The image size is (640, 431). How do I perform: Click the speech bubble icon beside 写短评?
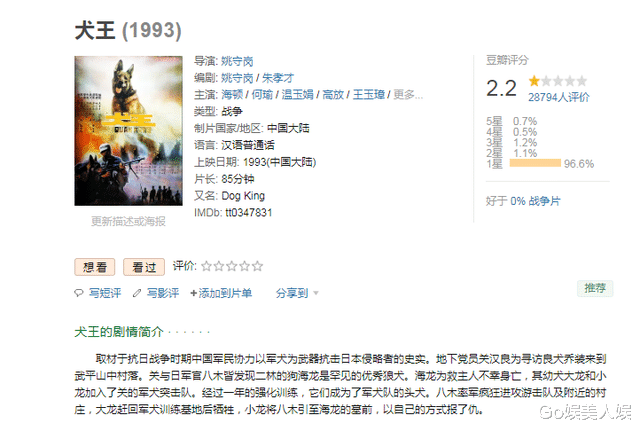[78, 293]
